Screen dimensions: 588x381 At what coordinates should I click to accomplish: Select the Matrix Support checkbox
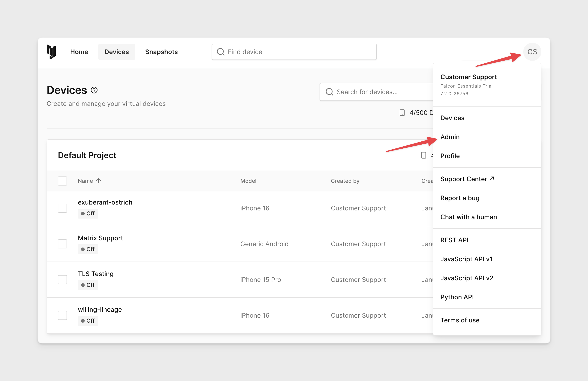62,244
